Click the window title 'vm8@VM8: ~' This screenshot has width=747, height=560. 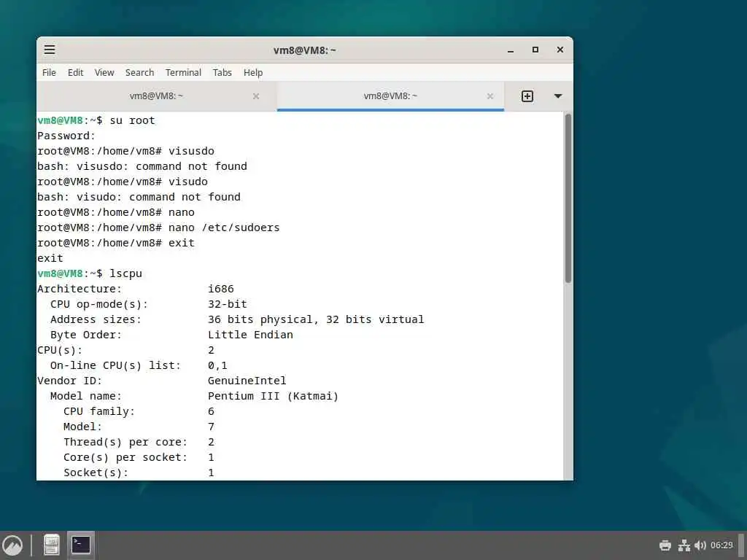pos(304,50)
